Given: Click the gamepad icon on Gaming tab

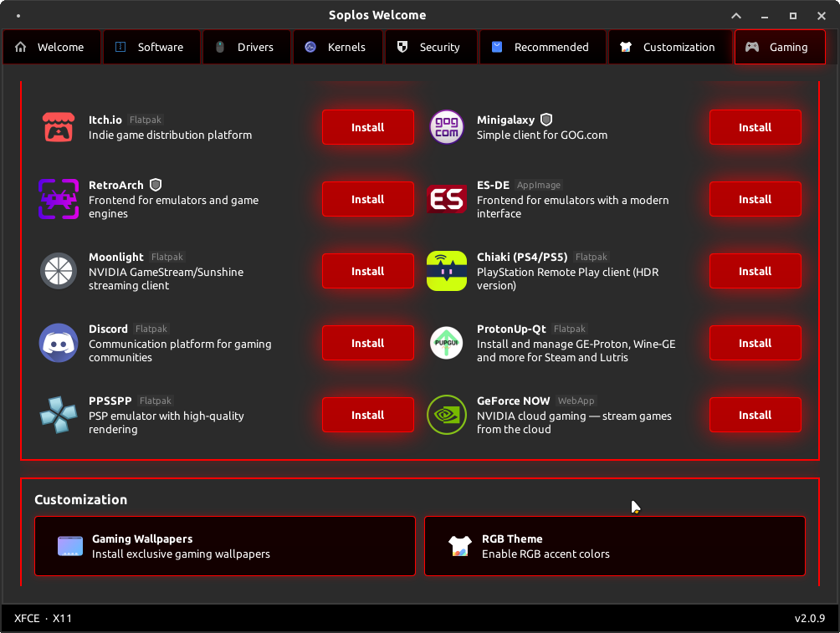Looking at the screenshot, I should pos(752,47).
